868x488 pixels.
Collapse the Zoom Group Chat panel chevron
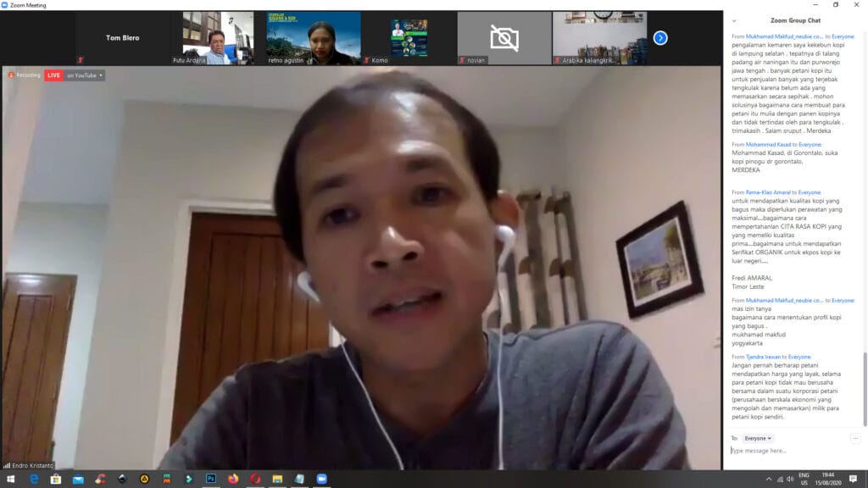click(x=734, y=21)
